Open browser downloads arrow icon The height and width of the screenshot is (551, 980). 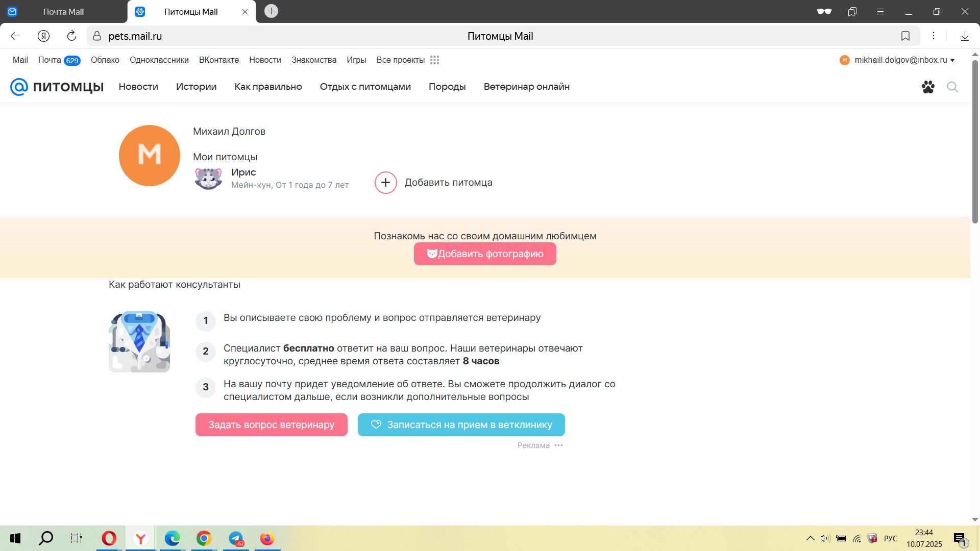pos(965,36)
